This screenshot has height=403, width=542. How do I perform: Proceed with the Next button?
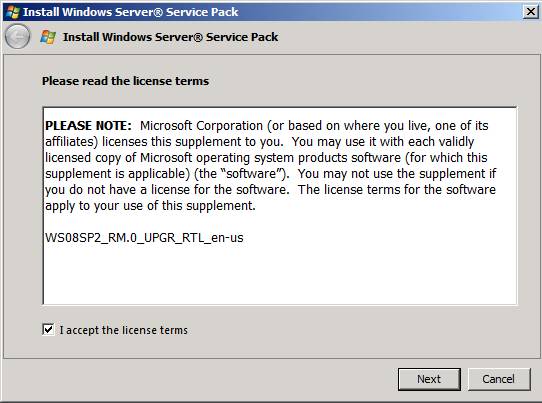tap(429, 379)
